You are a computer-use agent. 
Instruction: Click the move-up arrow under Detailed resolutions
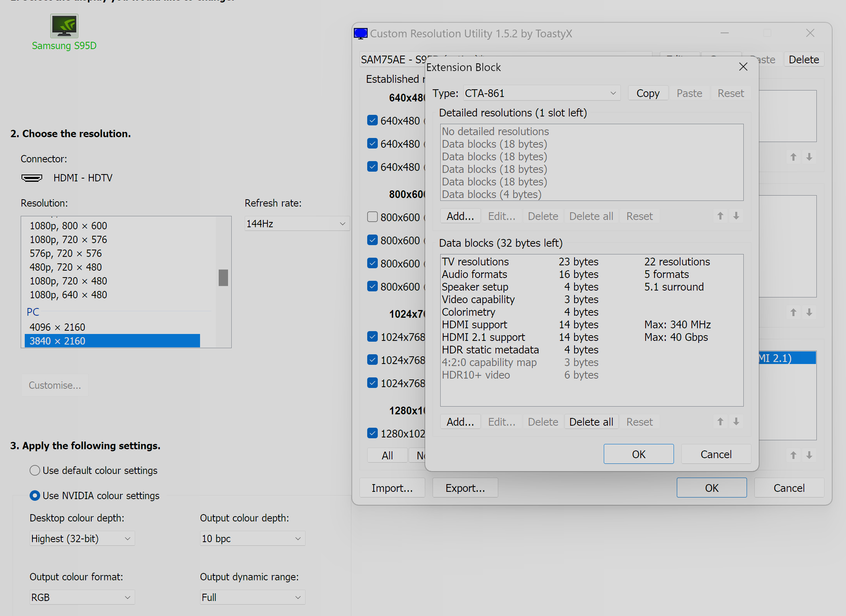720,216
